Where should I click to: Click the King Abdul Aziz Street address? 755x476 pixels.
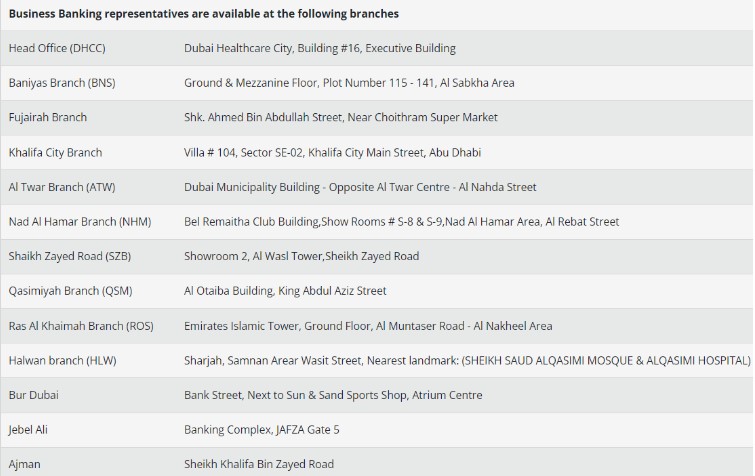pyautogui.click(x=285, y=291)
